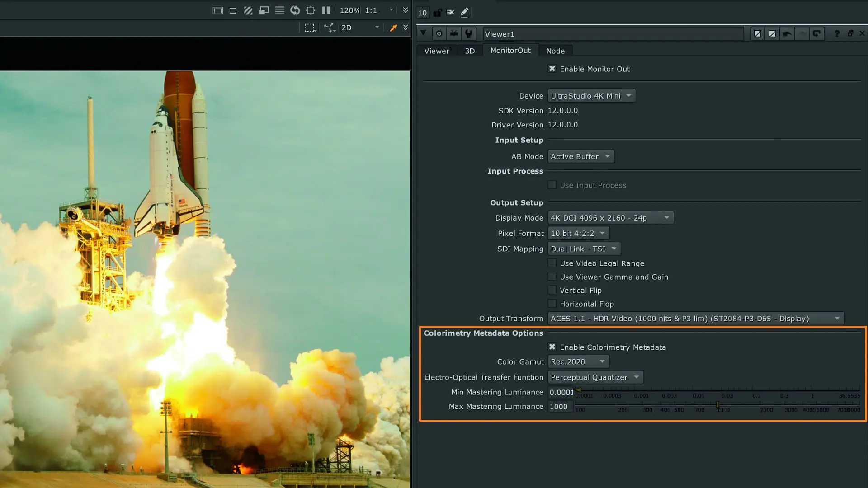
Task: Click the pencil edit icon in properties header
Action: (x=464, y=13)
